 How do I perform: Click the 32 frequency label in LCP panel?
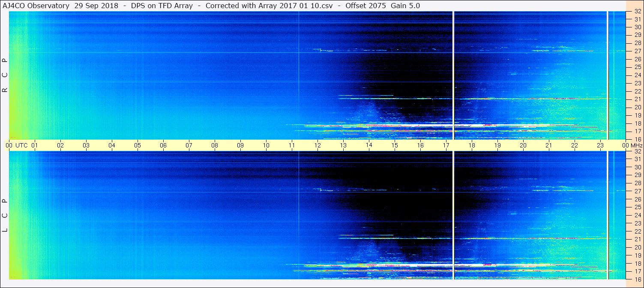[x=637, y=151]
